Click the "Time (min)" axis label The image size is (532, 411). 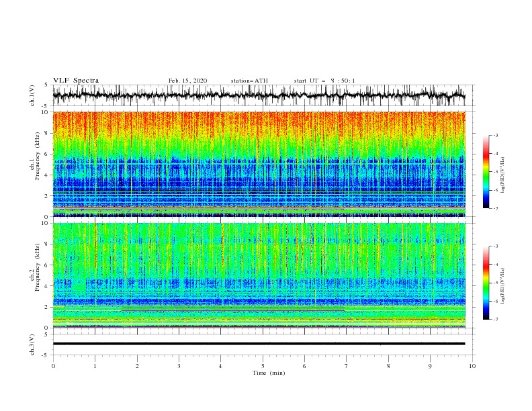point(269,373)
